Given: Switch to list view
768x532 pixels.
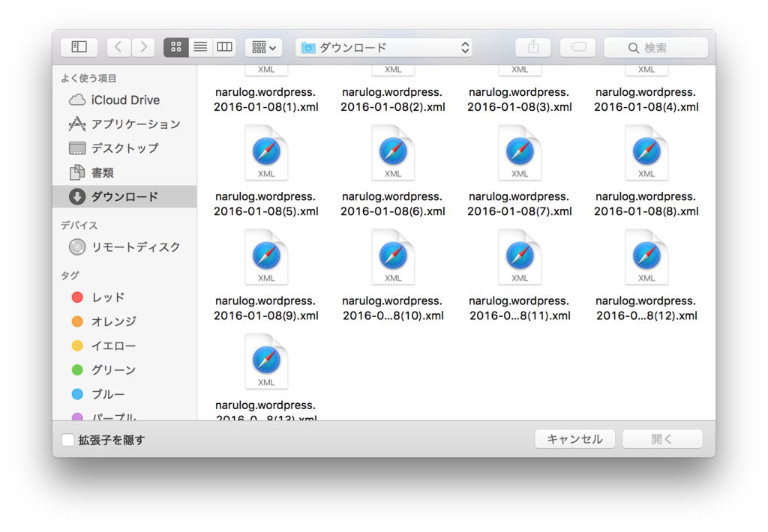Looking at the screenshot, I should coord(200,47).
